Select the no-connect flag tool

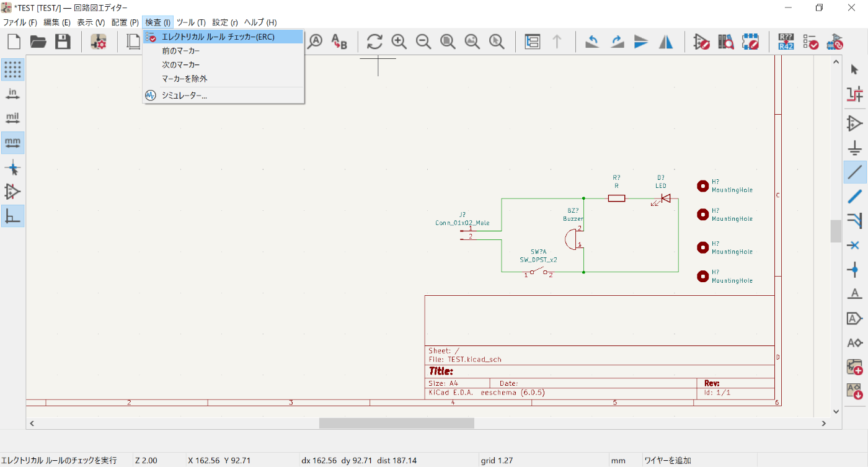tap(855, 244)
